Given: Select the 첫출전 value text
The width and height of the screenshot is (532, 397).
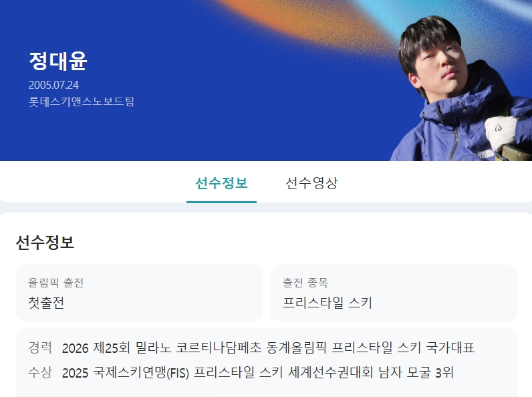Looking at the screenshot, I should pos(46,302).
